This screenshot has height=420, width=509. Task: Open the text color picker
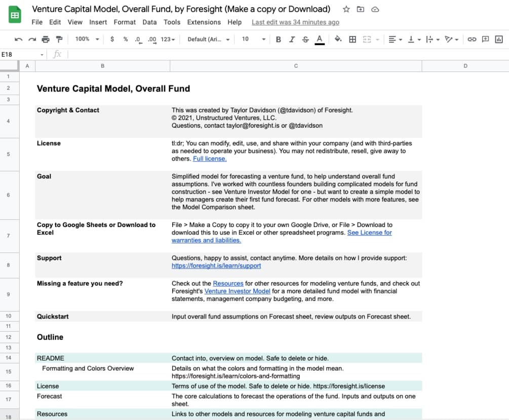click(x=319, y=39)
